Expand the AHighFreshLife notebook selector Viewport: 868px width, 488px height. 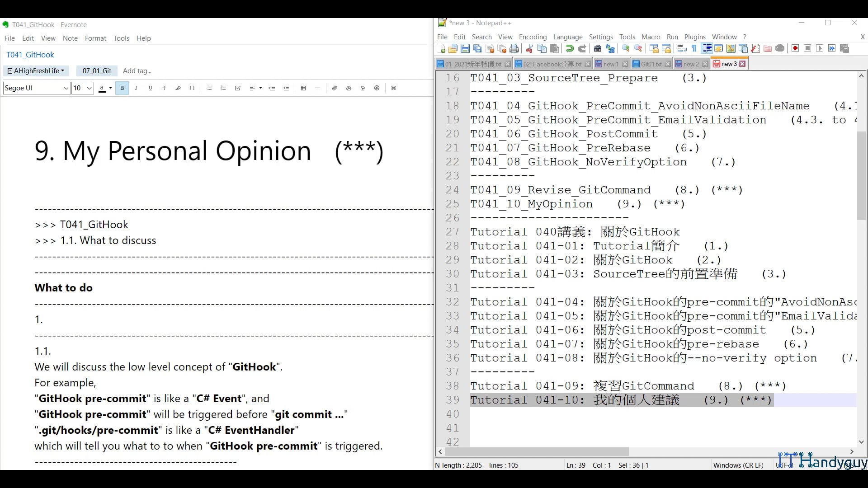[x=36, y=70]
